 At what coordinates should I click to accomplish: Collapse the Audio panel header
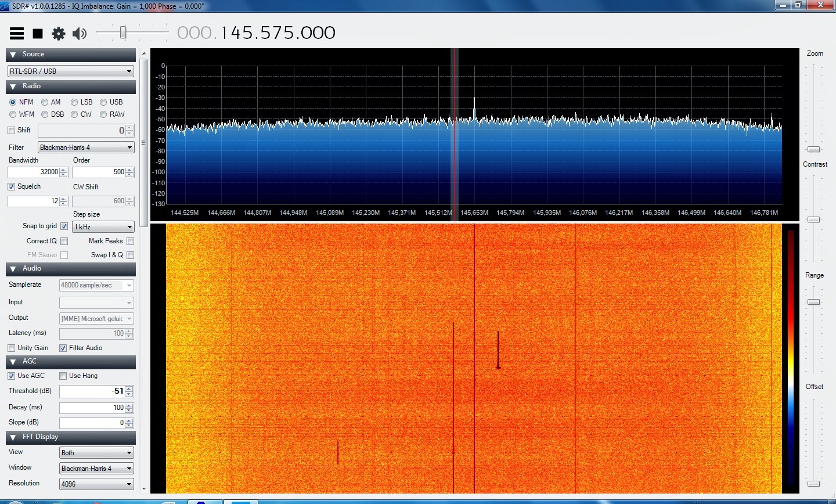tap(71, 269)
